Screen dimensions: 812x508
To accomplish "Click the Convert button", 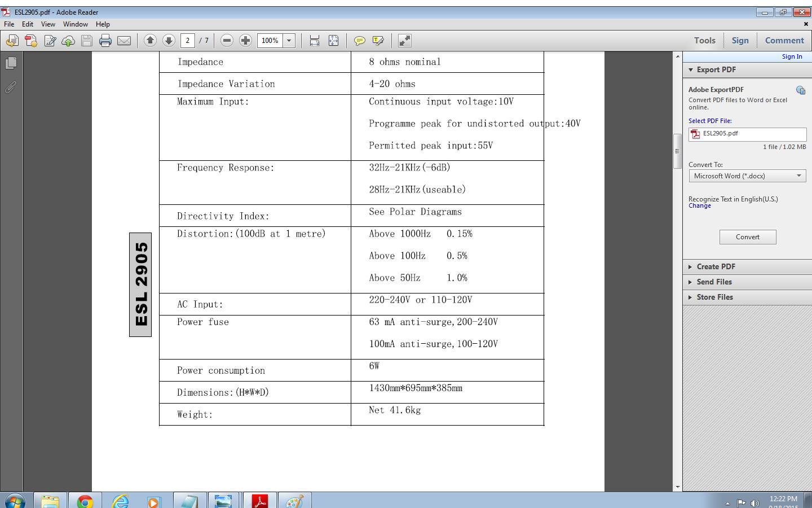I will (748, 237).
